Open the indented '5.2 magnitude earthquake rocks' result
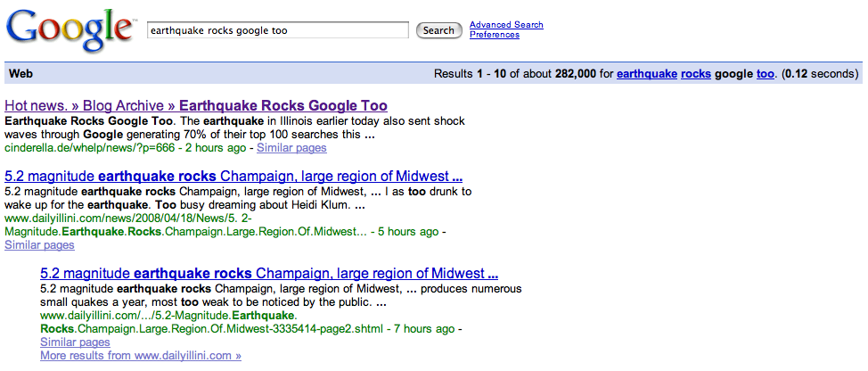This screenshot has height=371, width=868. 269,274
